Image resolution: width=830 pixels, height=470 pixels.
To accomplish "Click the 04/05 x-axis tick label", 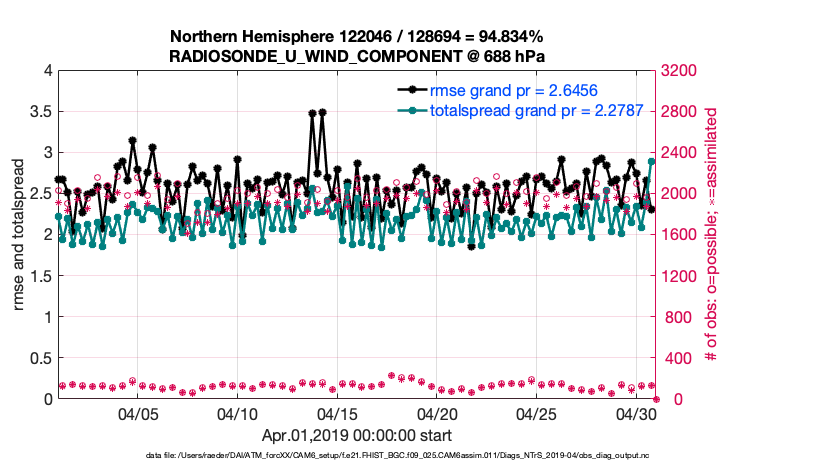I will coord(139,414).
